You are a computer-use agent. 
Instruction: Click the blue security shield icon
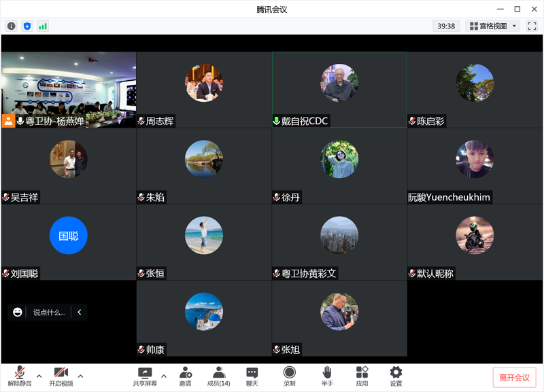tap(27, 26)
